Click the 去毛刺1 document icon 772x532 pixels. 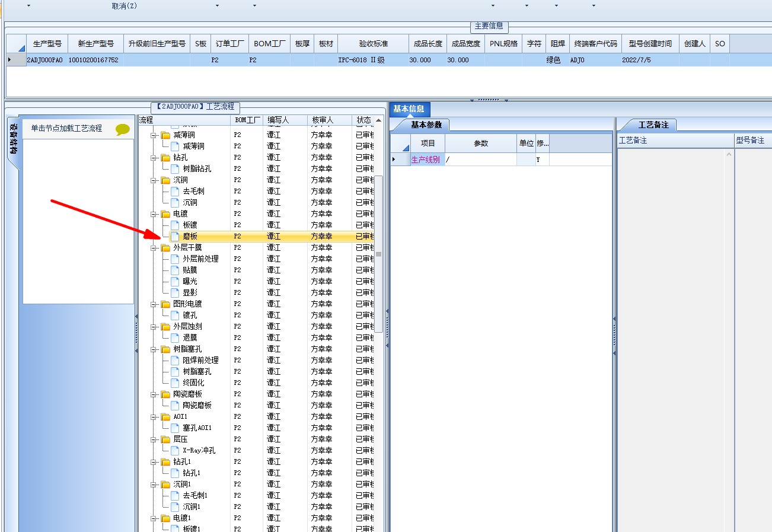pos(175,496)
